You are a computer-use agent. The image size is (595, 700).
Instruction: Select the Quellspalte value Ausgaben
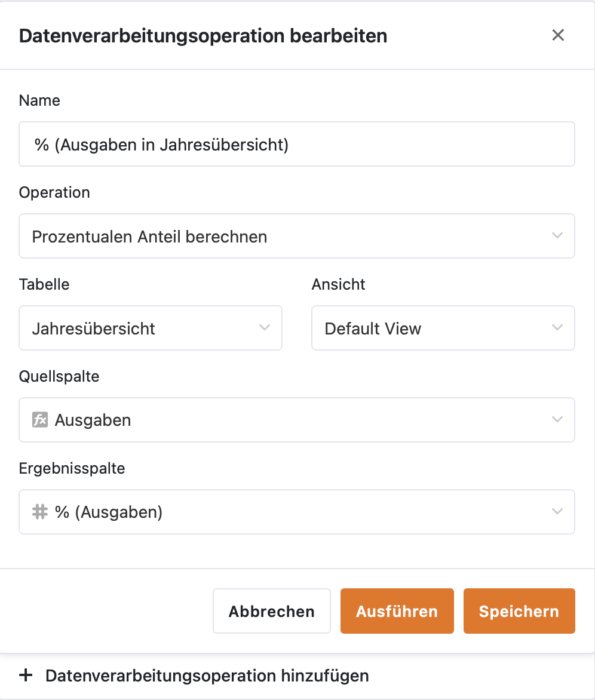[296, 420]
